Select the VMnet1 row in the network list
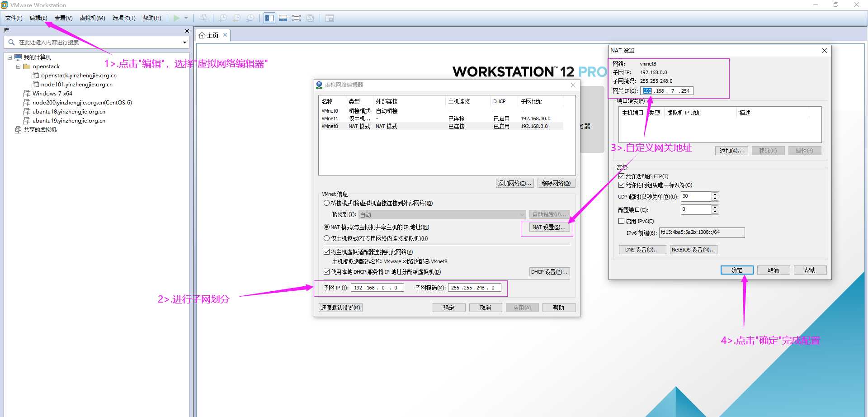This screenshot has height=417, width=868. coord(442,118)
